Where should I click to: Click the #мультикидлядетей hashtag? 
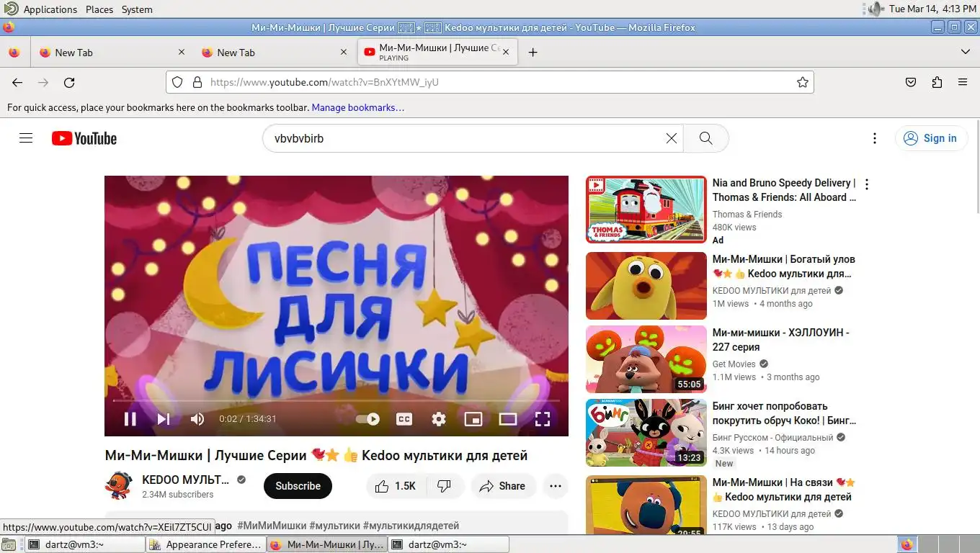pos(411,526)
